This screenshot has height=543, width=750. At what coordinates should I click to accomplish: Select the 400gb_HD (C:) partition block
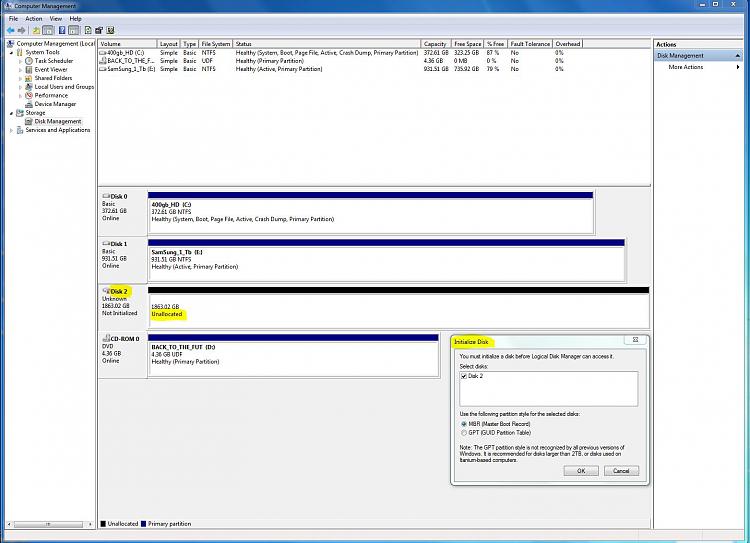[x=371, y=212]
